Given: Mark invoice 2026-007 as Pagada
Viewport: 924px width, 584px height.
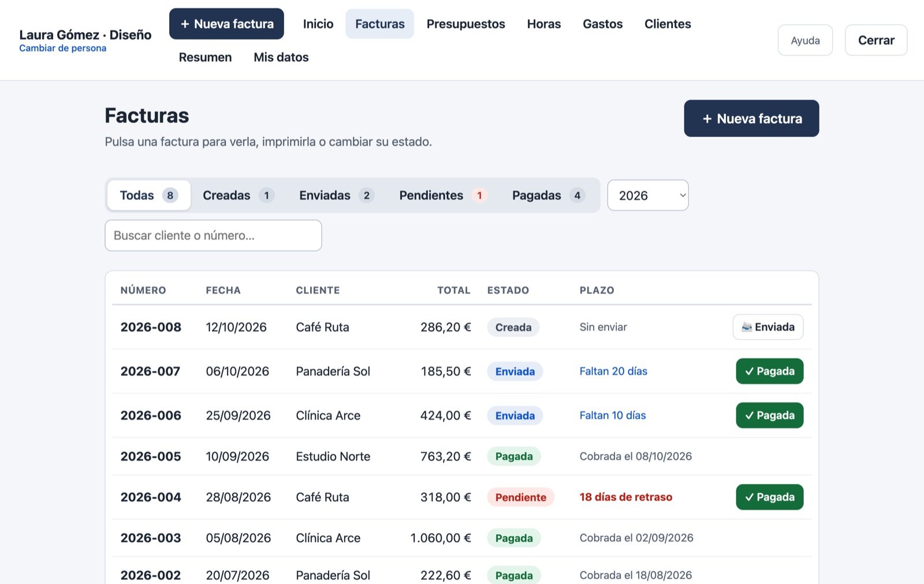Looking at the screenshot, I should [769, 371].
